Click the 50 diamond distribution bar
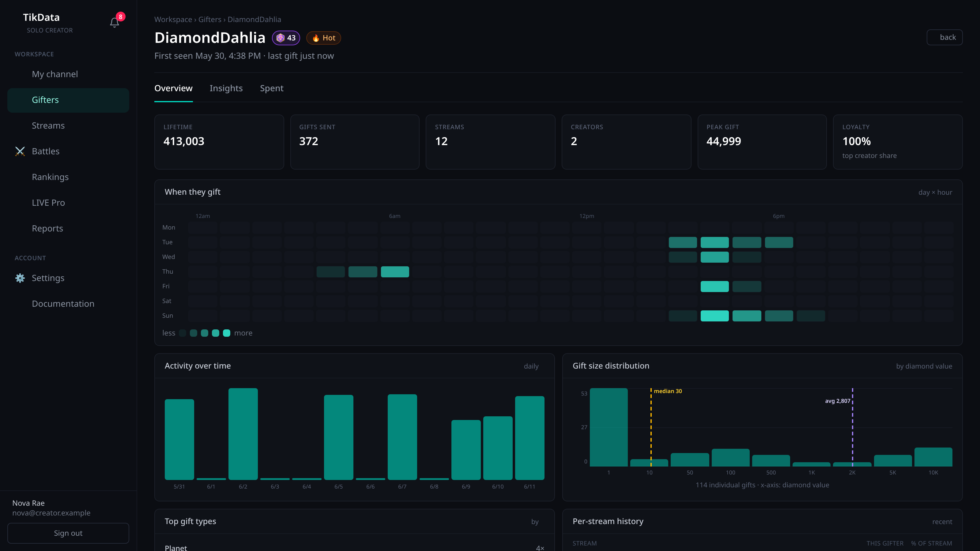 [x=690, y=460]
